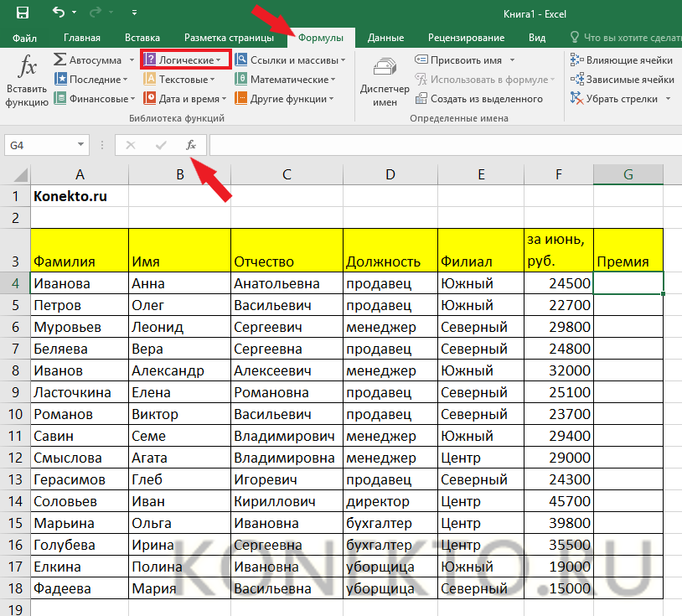682x616 pixels.
Task: Select column G header
Action: coord(628,174)
